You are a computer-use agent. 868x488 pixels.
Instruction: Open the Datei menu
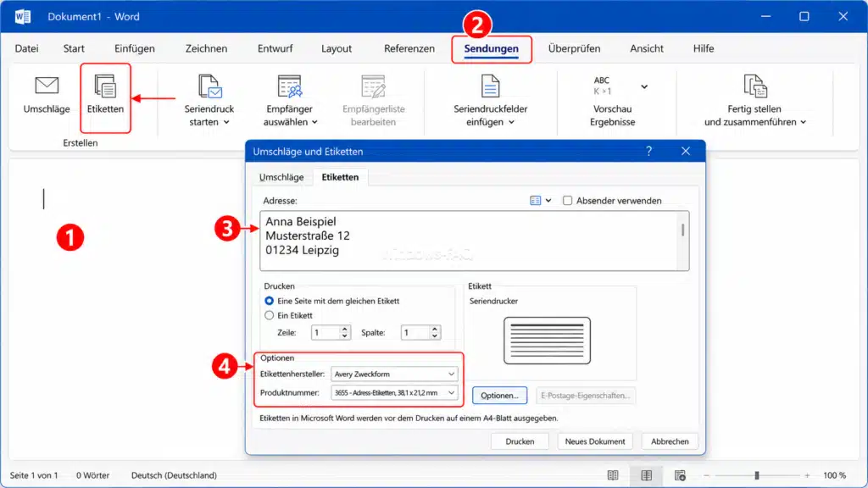pyautogui.click(x=26, y=48)
